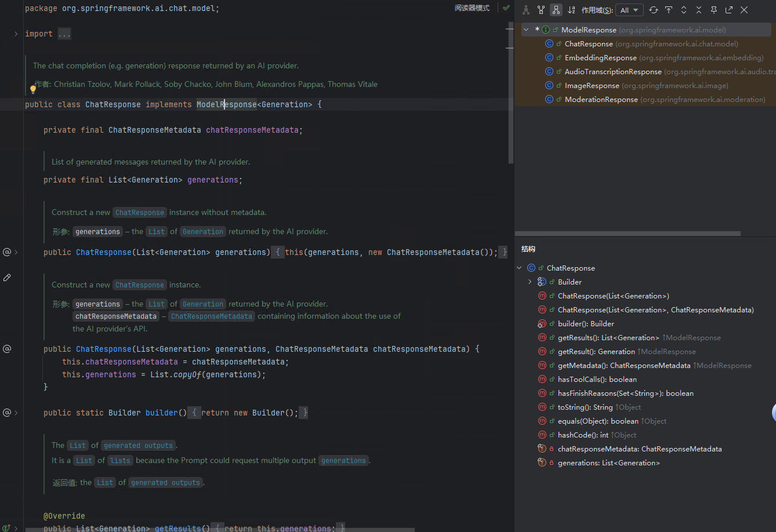Sort hierarchy alphabetically
This screenshot has height=532, width=776.
coord(571,10)
